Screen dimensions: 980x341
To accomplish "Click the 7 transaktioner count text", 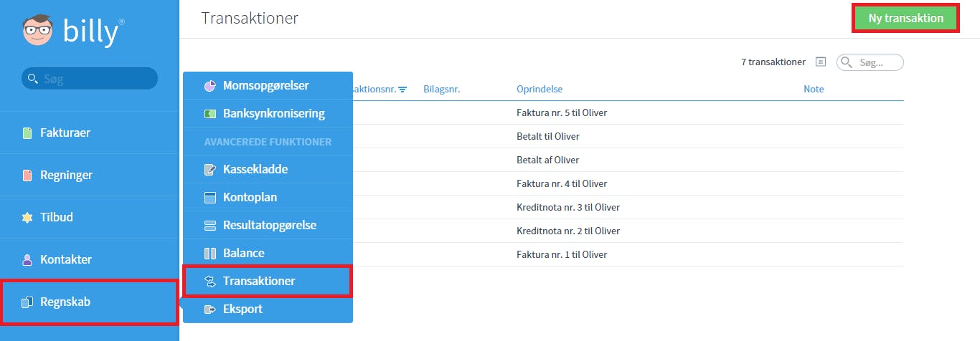I will pos(773,62).
